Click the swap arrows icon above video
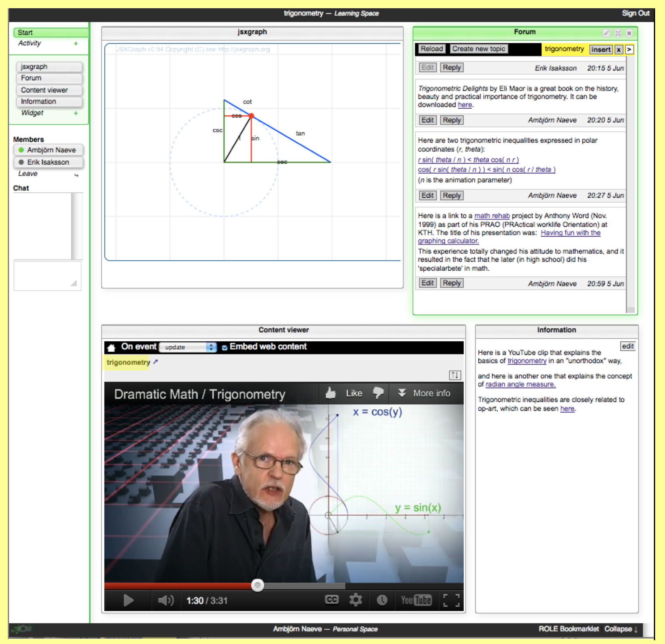 click(454, 375)
